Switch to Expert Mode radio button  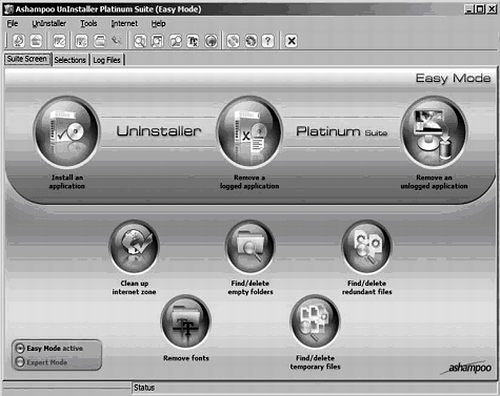click(20, 362)
